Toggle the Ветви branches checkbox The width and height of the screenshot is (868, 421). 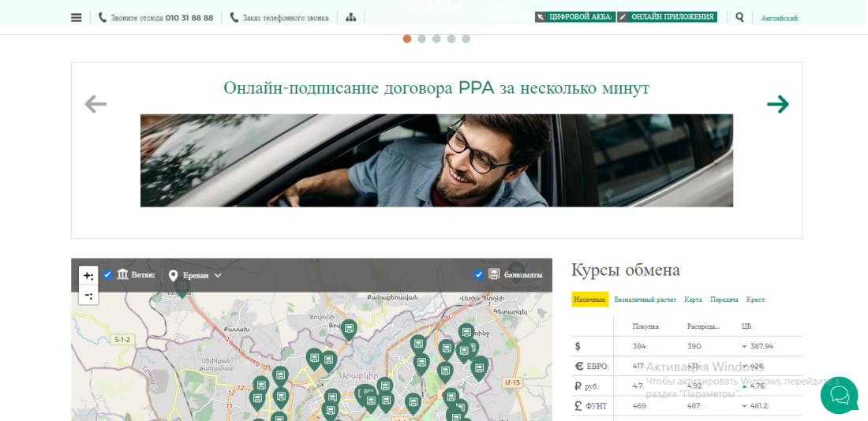[x=107, y=274]
